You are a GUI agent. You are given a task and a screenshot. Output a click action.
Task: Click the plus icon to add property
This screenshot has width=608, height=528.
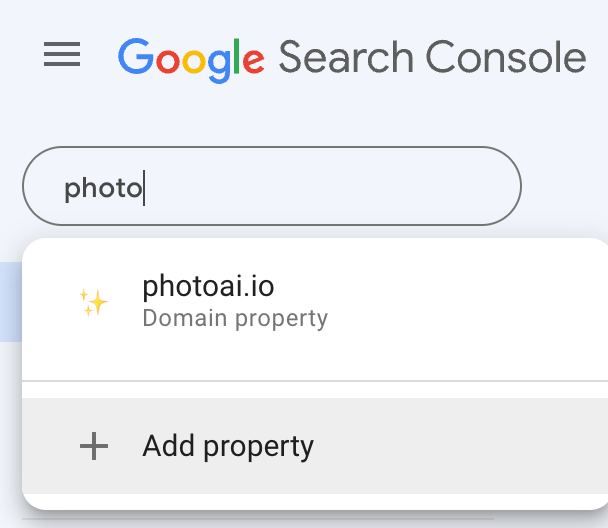click(x=94, y=446)
